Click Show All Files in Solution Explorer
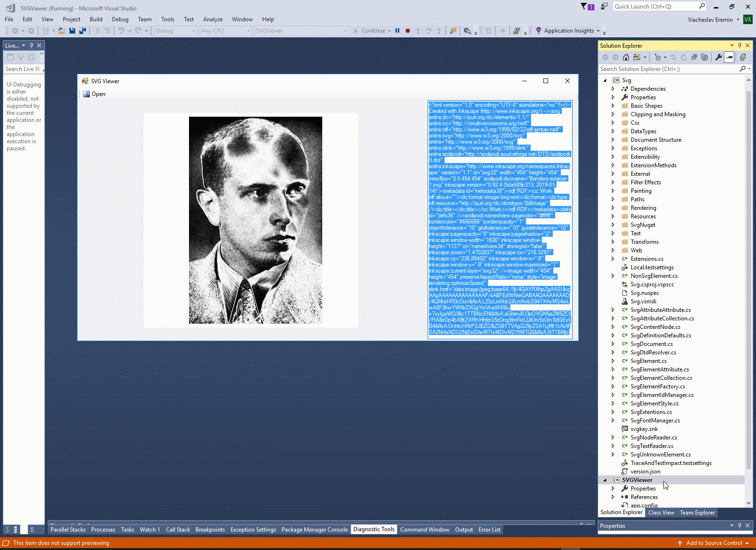Screen dimensions: 756x550 click(704, 57)
